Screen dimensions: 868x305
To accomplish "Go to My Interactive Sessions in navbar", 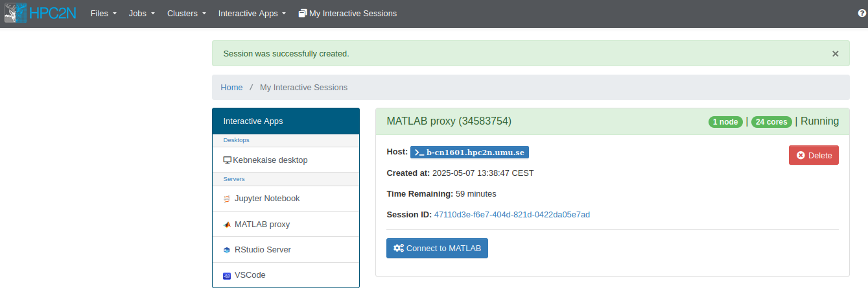I will (x=347, y=13).
